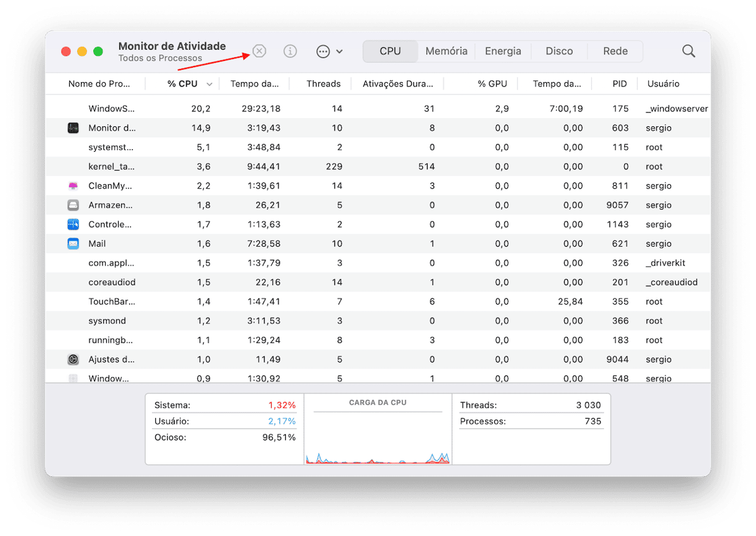Click the Usuário percentage 2,17%
Screen dimensions: 756x536
point(282,422)
